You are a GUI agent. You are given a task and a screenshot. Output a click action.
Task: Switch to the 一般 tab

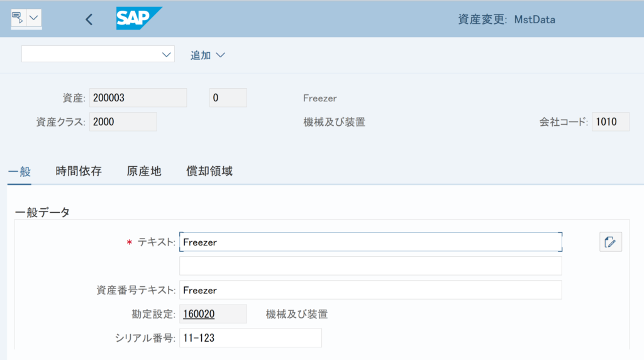pos(19,171)
